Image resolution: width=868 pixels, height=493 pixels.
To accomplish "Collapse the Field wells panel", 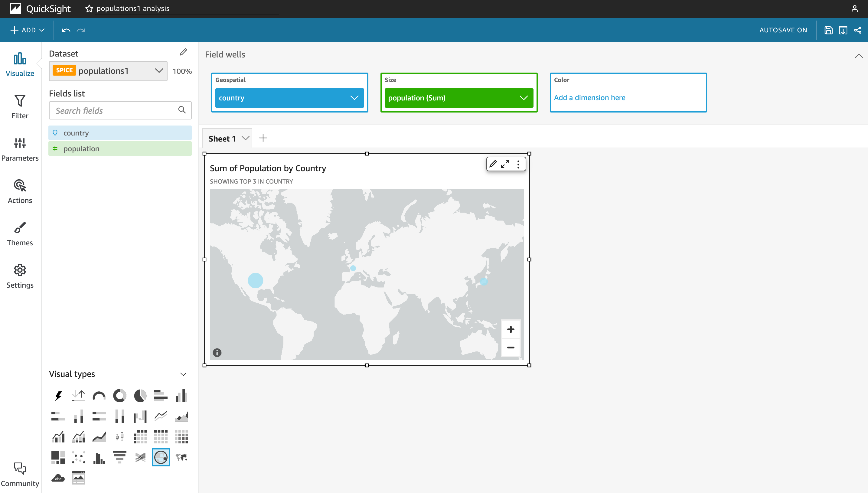I will (859, 56).
